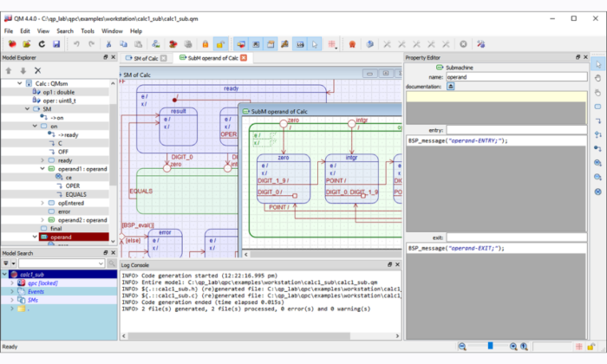The image size is (607, 364).
Task: Open the Edit menu
Action: pyautogui.click(x=25, y=31)
